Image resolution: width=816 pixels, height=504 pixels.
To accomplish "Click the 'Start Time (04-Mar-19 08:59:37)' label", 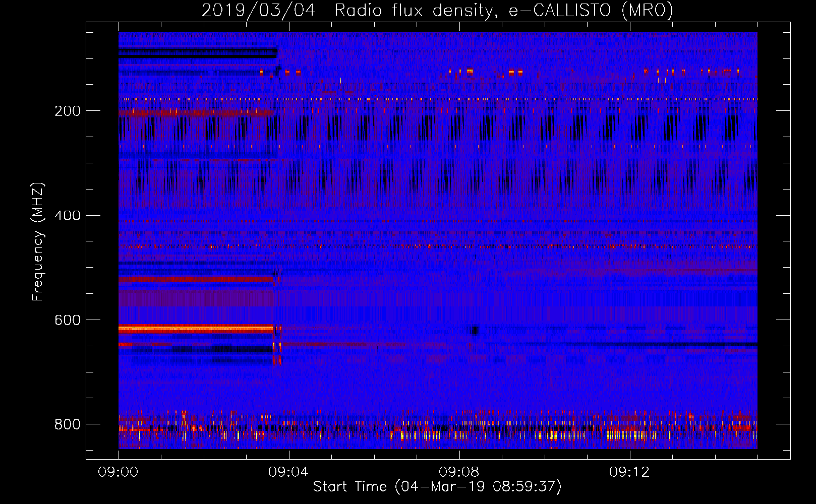I will [x=437, y=487].
